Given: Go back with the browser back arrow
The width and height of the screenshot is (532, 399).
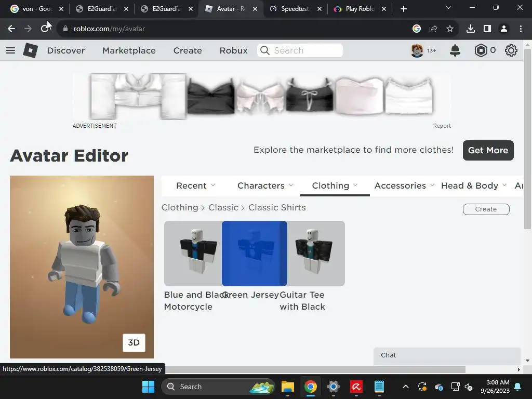Looking at the screenshot, I should click(11, 29).
